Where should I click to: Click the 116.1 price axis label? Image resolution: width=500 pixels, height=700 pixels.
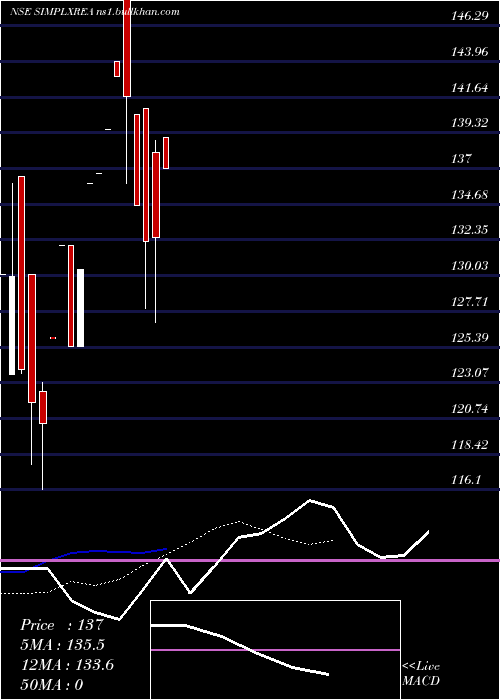tap(466, 480)
